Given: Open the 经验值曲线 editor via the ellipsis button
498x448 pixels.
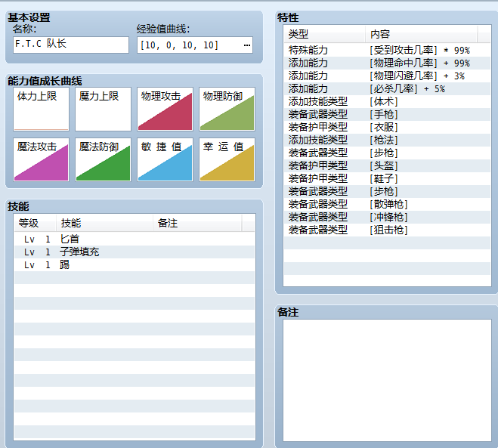Looking at the screenshot, I should tap(247, 45).
